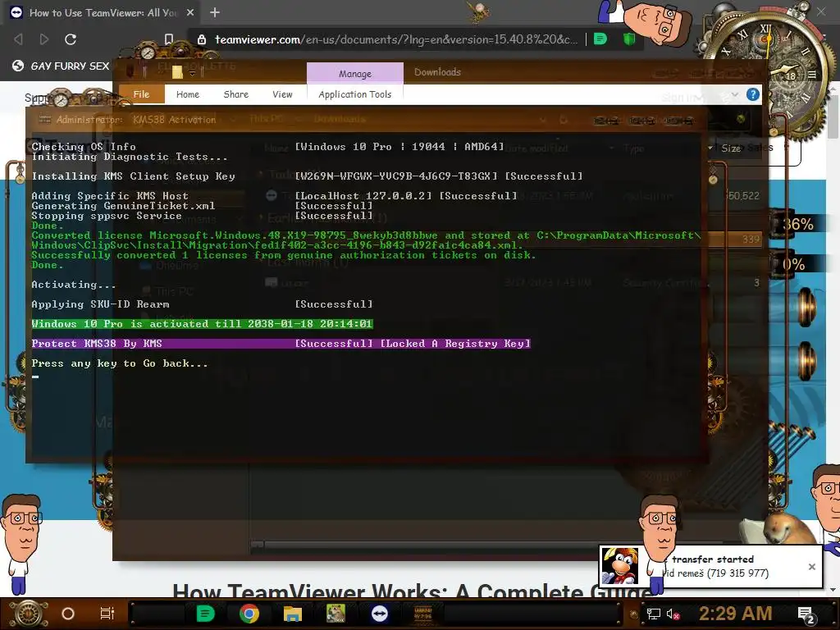Select 'Protect KMS38 By KMS' line
The height and width of the screenshot is (630, 840).
pyautogui.click(x=281, y=344)
